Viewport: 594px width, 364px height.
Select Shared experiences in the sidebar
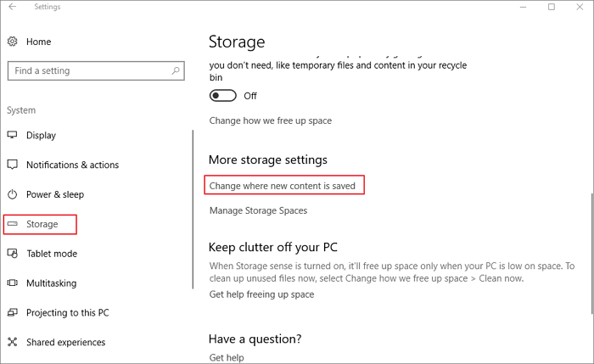click(x=66, y=343)
